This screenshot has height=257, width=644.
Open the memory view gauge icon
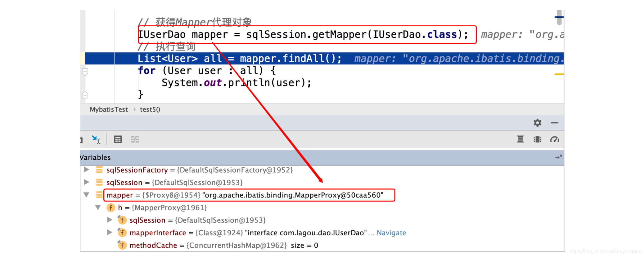click(554, 140)
